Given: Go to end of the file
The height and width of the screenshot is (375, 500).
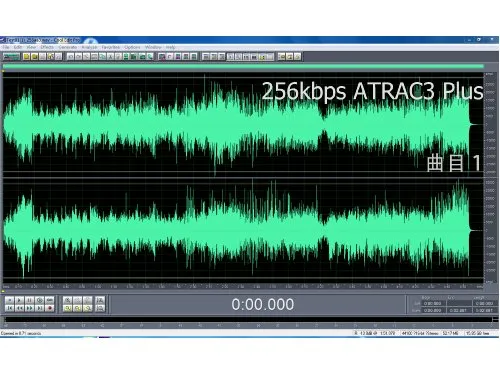Looking at the screenshot, I should click(39, 308).
